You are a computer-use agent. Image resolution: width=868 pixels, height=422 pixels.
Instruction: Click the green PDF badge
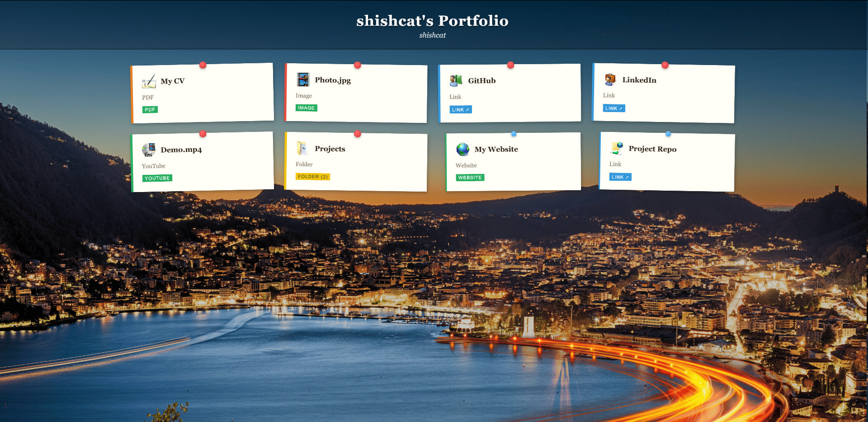150,110
